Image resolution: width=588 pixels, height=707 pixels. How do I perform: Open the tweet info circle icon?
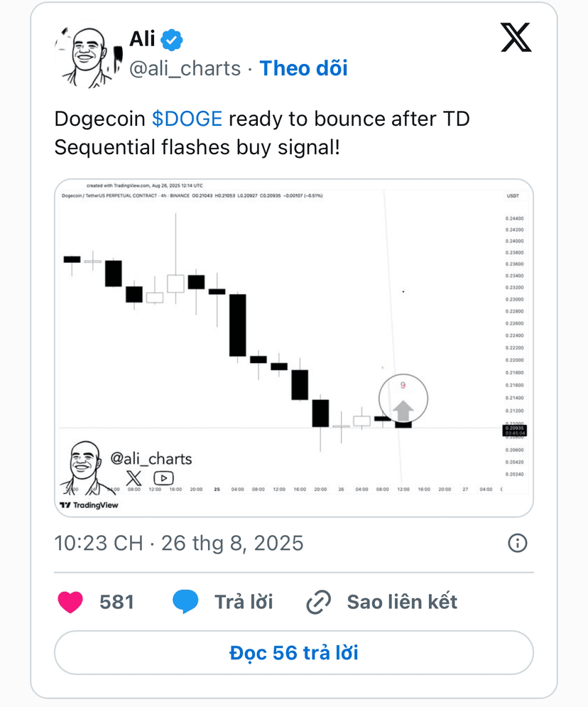[517, 543]
